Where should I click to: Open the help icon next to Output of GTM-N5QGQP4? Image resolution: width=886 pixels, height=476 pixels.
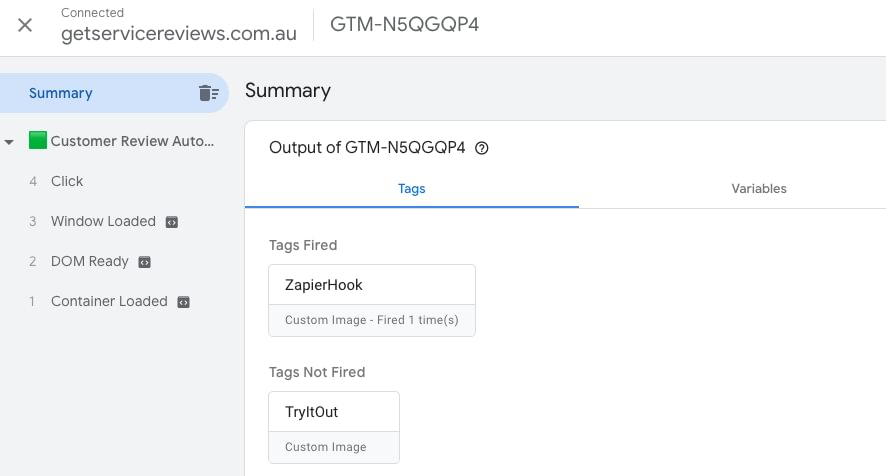pos(481,148)
